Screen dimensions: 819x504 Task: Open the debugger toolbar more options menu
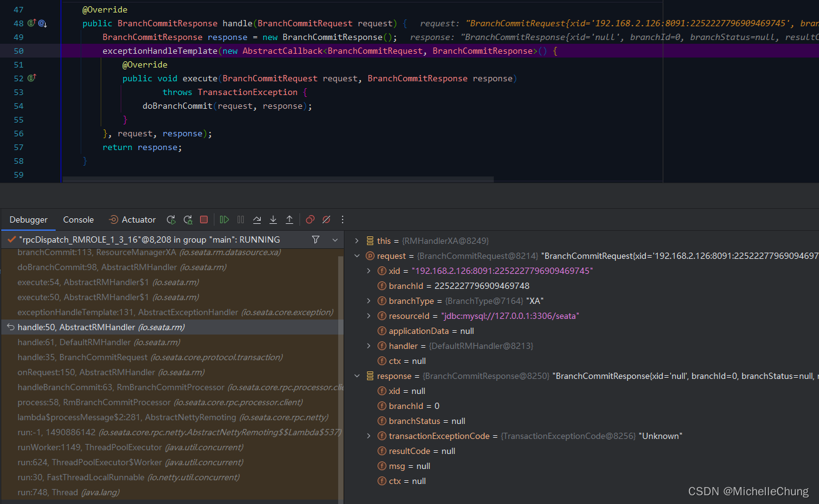(343, 219)
